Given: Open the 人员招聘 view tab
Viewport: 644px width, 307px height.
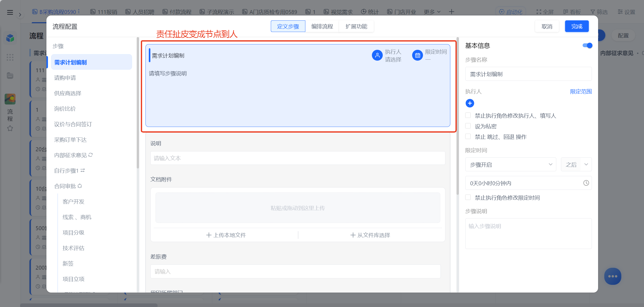Looking at the screenshot, I should [140, 12].
